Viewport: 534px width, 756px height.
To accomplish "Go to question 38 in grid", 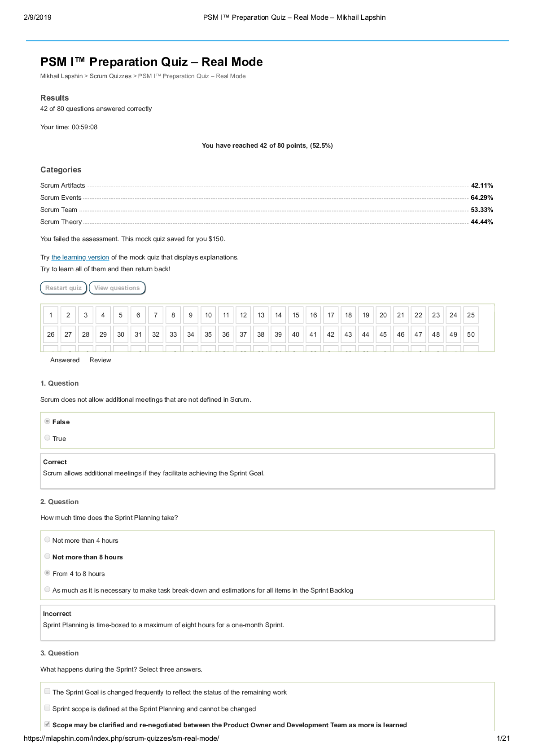I will 261,334.
